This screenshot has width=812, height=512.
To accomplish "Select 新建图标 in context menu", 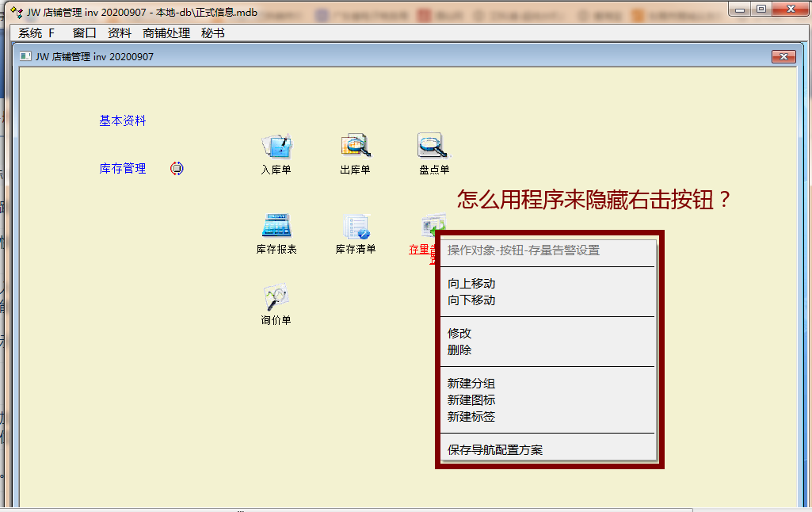I will 471,400.
